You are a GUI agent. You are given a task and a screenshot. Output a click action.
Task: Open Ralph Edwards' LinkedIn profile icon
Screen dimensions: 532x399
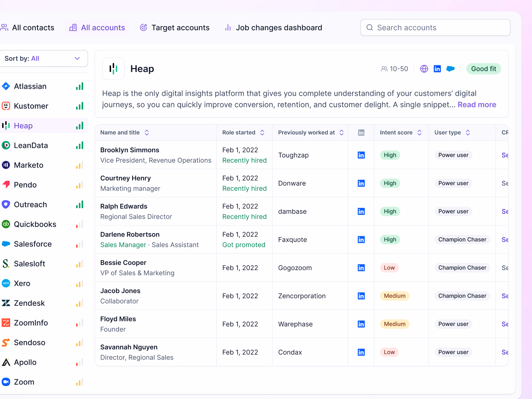click(361, 211)
